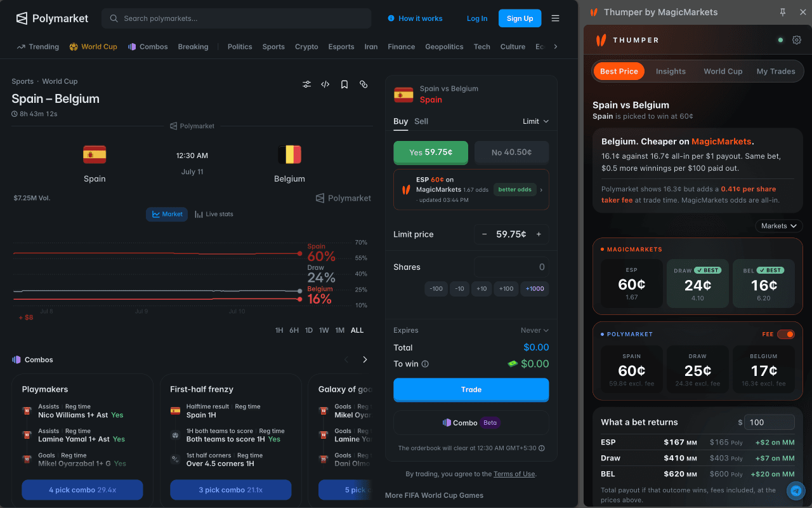The image size is (812, 508).
Task: Switch to Thumper World Cup tab
Action: click(x=723, y=71)
